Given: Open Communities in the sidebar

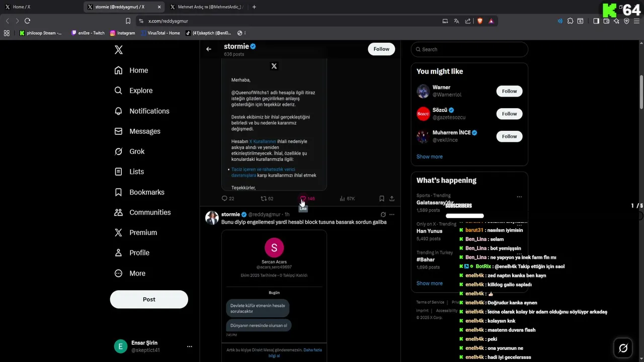Looking at the screenshot, I should (142, 212).
